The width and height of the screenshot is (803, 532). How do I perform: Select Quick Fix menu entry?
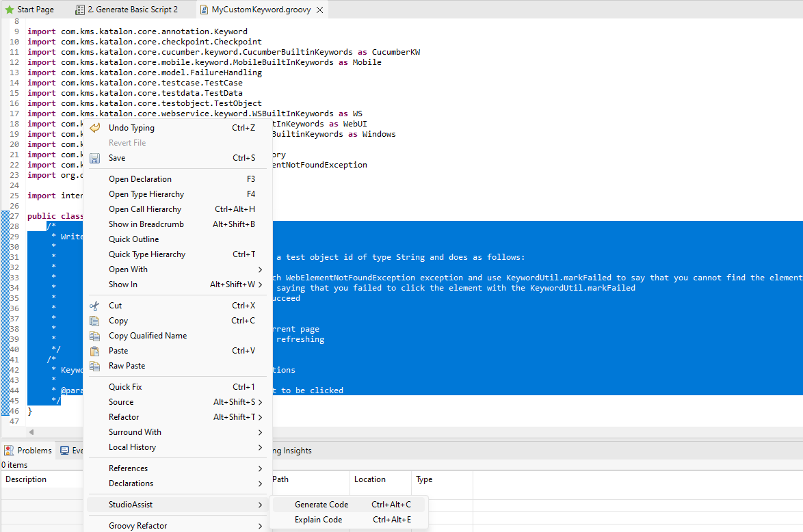[x=177, y=387]
